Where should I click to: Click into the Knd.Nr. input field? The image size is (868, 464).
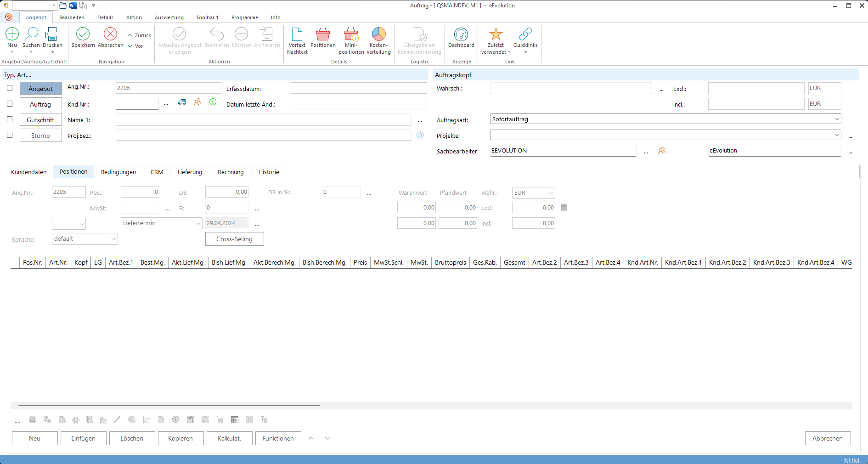pyautogui.click(x=137, y=104)
